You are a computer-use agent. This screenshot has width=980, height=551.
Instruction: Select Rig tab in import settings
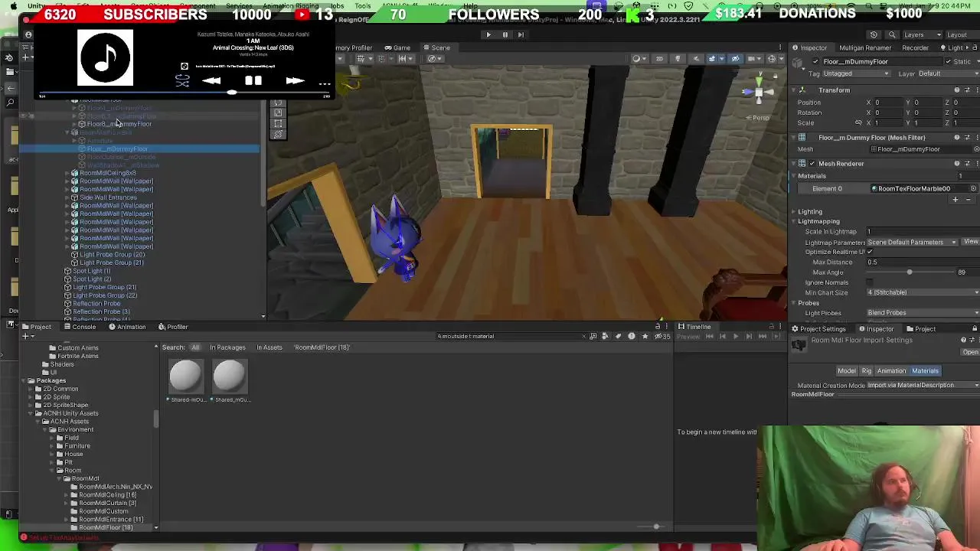click(x=866, y=371)
